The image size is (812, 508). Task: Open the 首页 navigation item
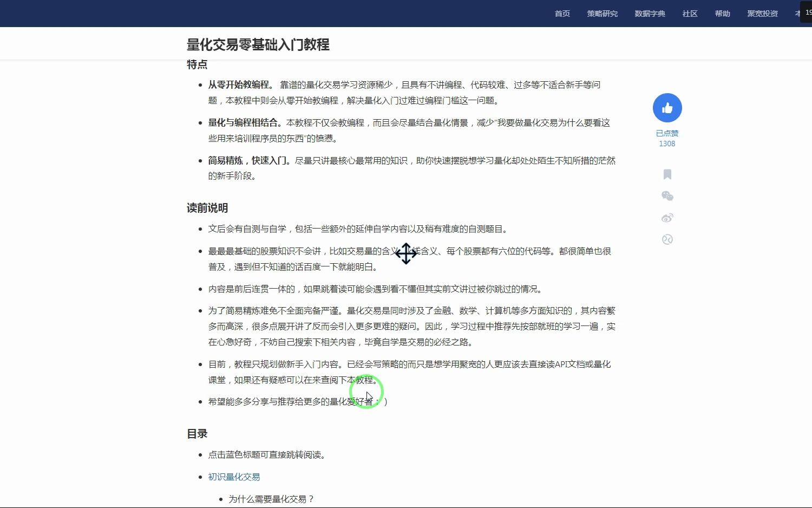tap(562, 14)
